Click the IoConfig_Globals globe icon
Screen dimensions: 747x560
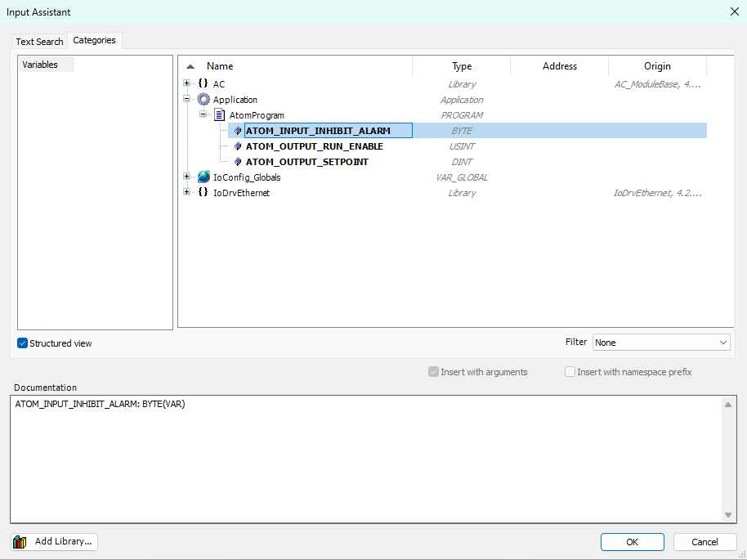tap(204, 177)
